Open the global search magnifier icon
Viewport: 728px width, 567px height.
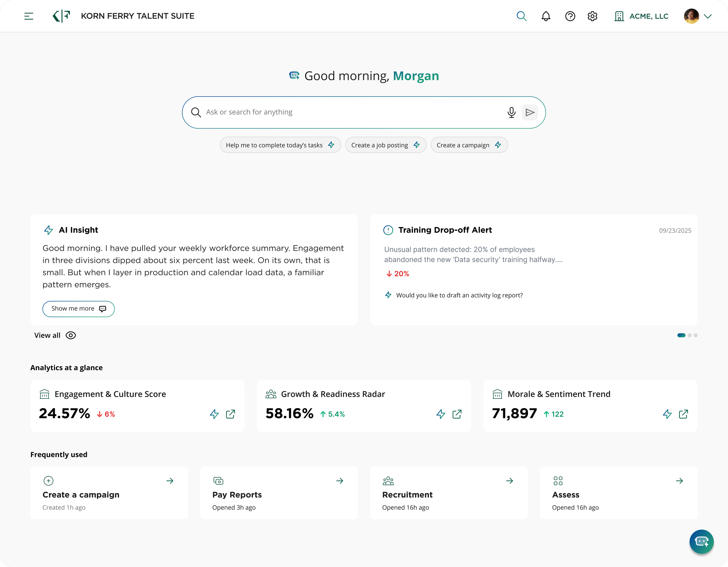(521, 16)
